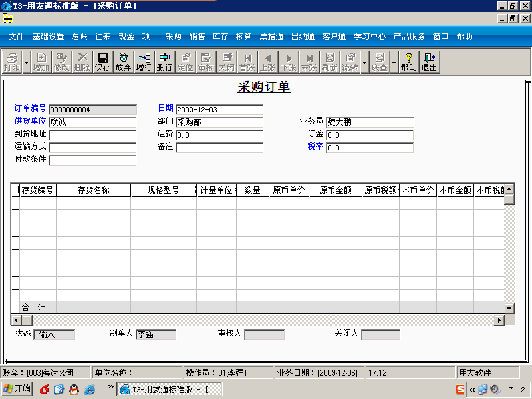Viewport: 532px width, 399px height.
Task: Click the table's vertical scrollbar down arrow
Action: coord(509,308)
